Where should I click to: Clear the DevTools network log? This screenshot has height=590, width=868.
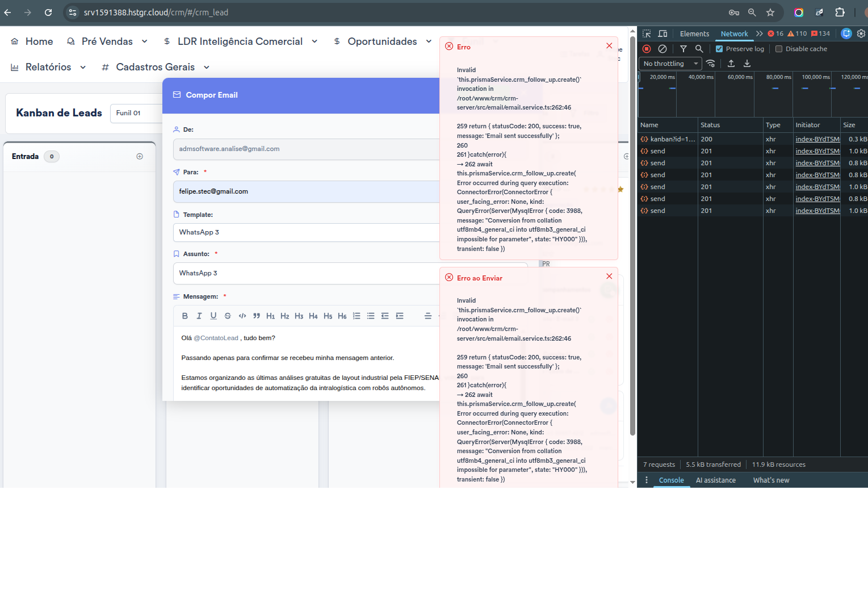662,49
